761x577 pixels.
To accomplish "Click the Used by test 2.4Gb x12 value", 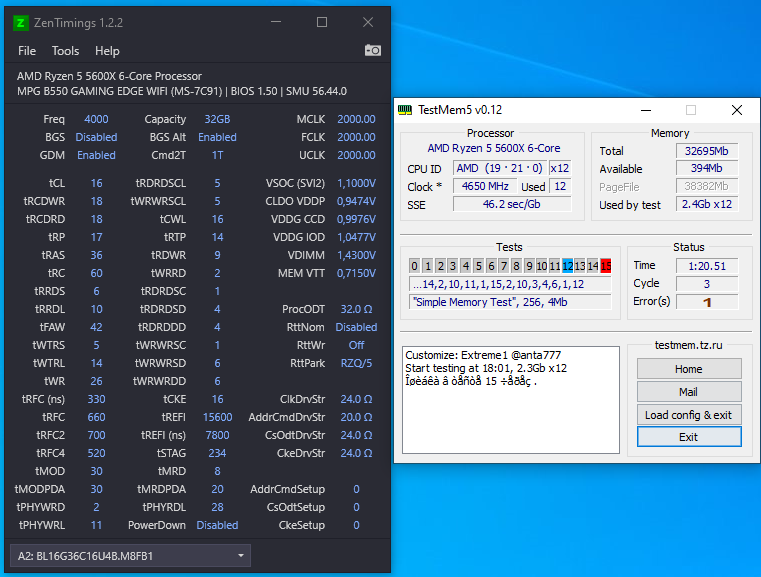I will [707, 204].
